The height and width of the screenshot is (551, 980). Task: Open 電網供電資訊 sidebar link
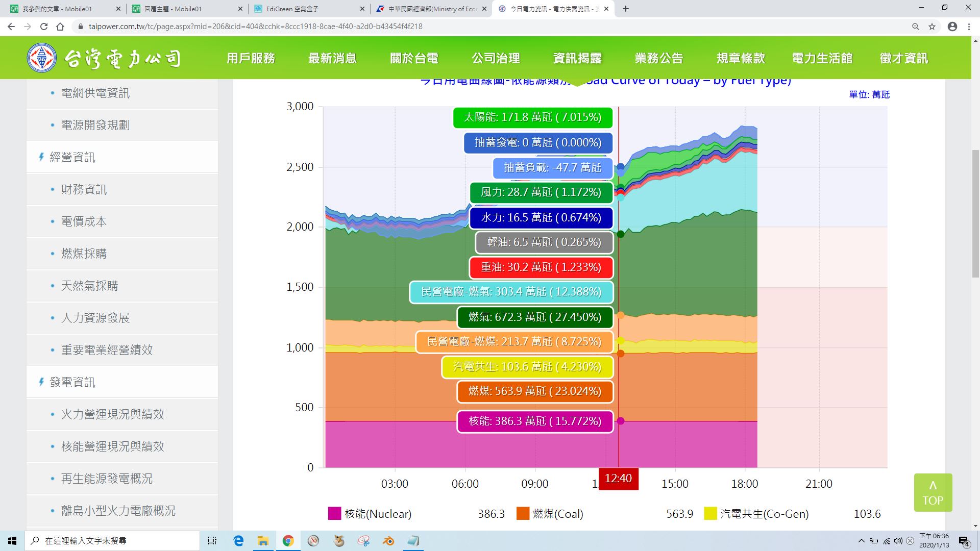[95, 93]
